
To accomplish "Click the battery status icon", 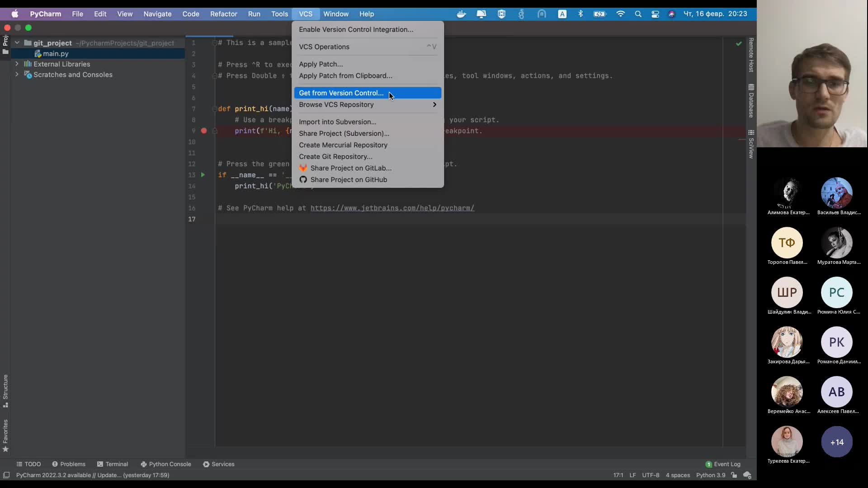I will pos(599,14).
